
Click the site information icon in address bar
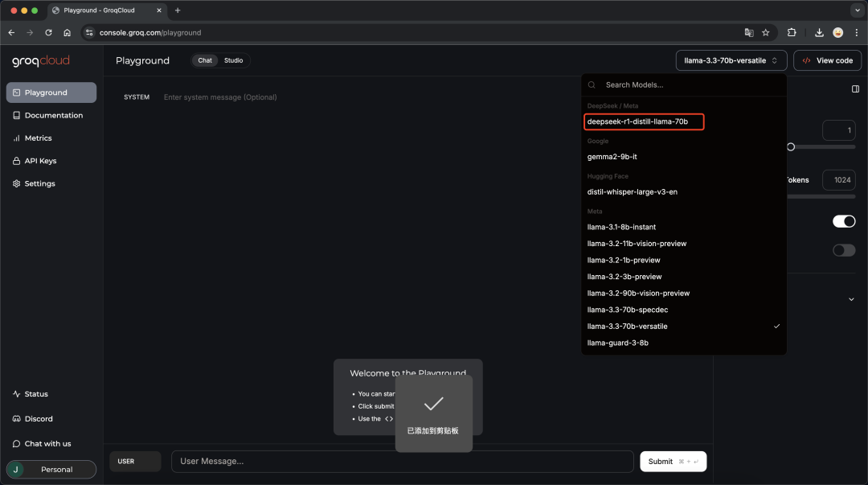point(89,33)
